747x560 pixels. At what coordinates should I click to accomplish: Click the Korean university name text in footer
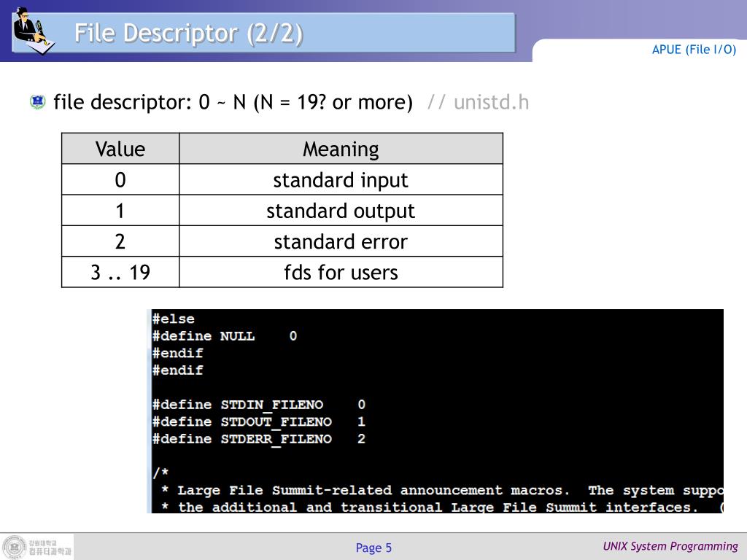pos(50,548)
